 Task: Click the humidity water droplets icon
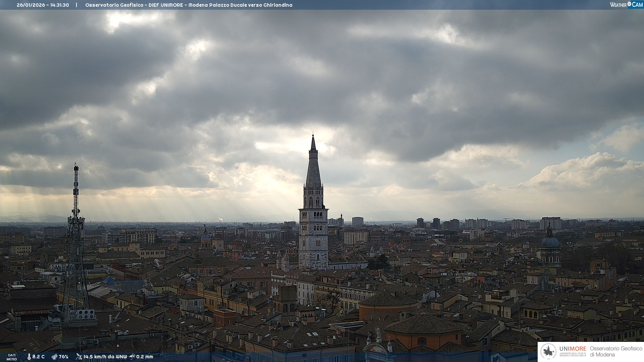tap(54, 357)
